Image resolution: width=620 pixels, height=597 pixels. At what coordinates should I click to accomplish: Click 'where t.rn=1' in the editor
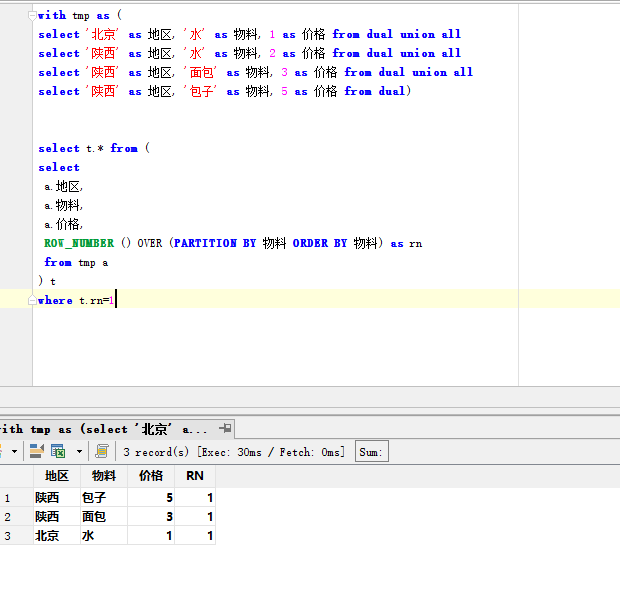76,300
